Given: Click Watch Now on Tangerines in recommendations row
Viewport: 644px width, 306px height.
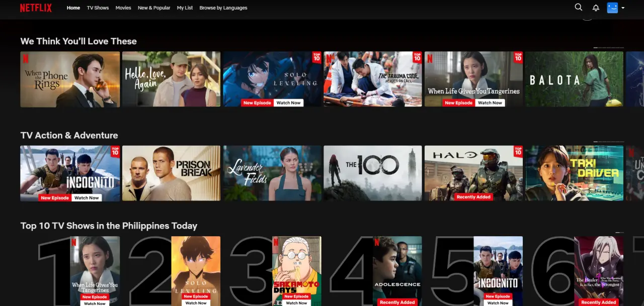Looking at the screenshot, I should pyautogui.click(x=491, y=103).
